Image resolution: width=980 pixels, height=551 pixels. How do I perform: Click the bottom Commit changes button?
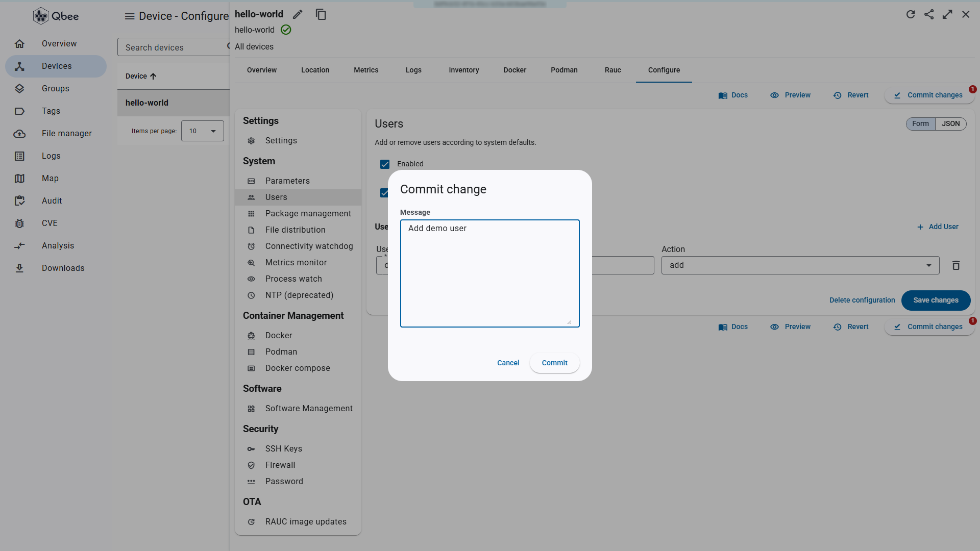tap(929, 327)
